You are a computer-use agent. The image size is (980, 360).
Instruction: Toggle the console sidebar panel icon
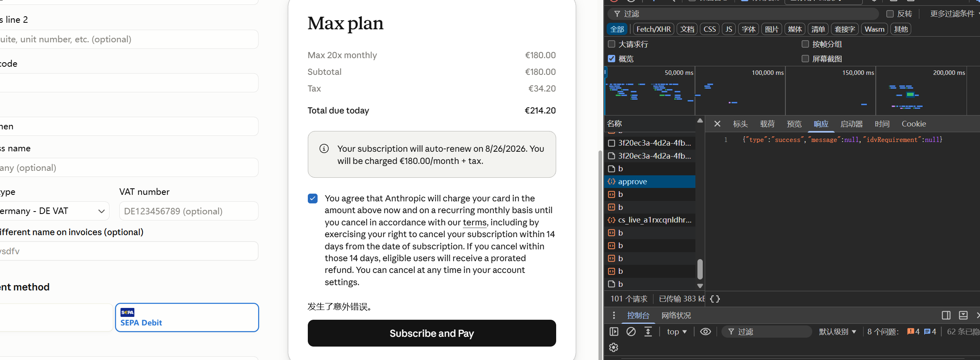coord(614,332)
